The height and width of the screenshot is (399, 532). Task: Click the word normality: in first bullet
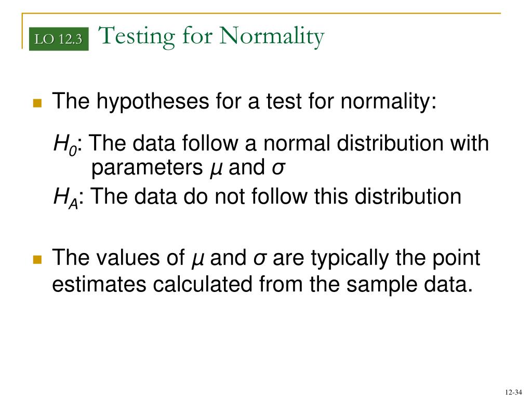(389, 101)
